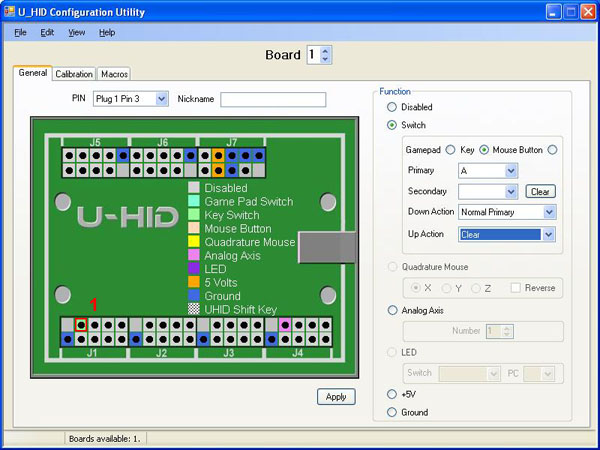The height and width of the screenshot is (450, 600).
Task: Click the application icon in title bar
Action: point(9,11)
